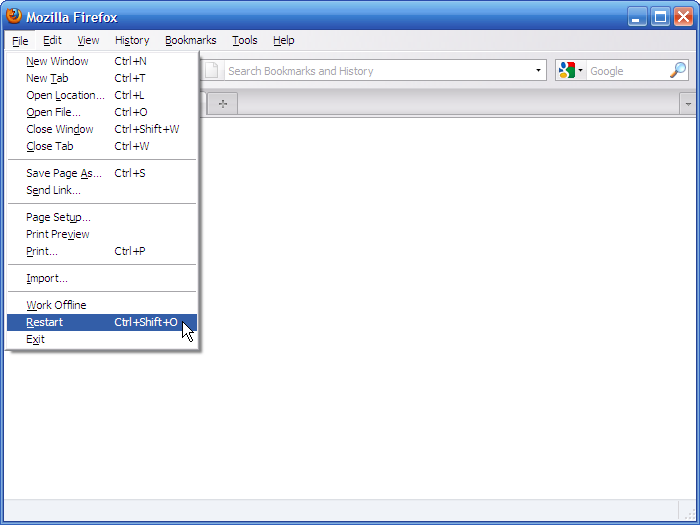Click the page icon in location bar

(212, 71)
